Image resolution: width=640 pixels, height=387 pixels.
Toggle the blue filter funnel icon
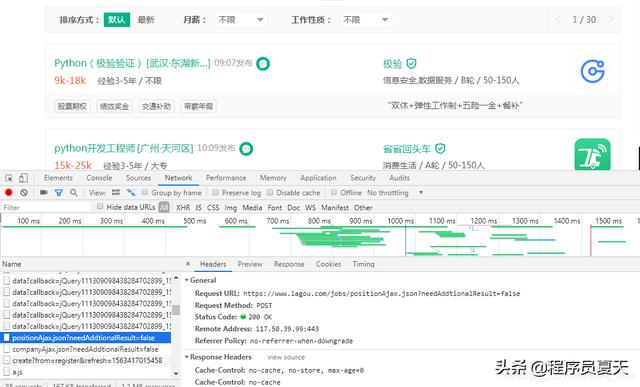pos(59,193)
